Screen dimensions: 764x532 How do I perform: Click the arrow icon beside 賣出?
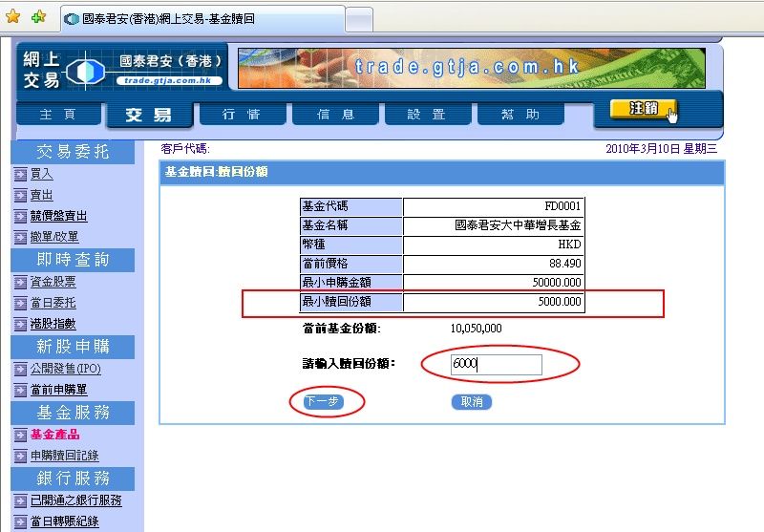pyautogui.click(x=20, y=196)
